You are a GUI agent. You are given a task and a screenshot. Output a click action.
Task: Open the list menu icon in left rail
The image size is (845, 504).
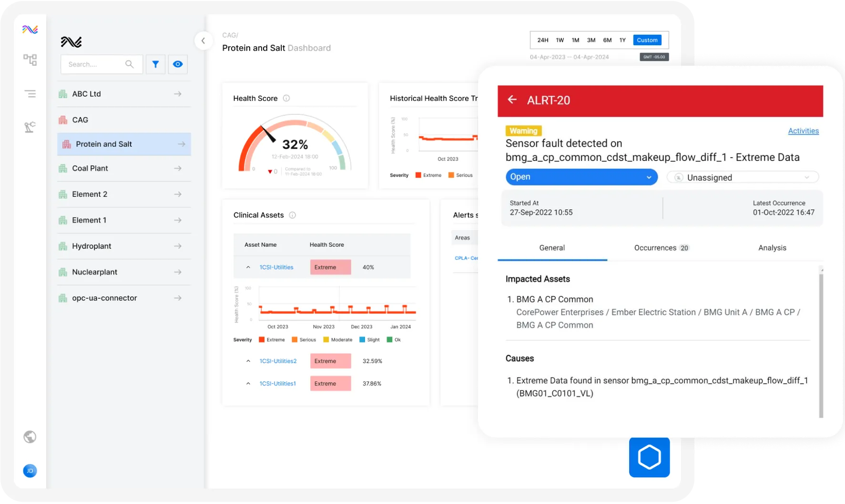point(30,94)
